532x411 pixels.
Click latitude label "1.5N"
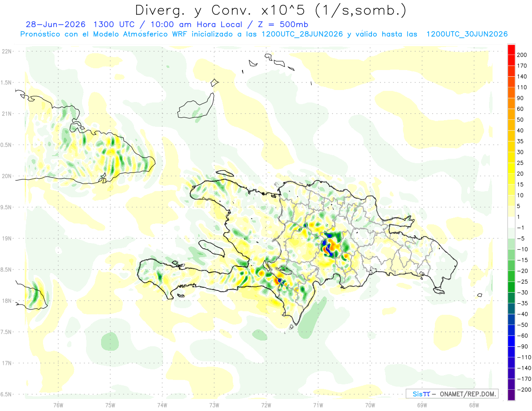click(x=6, y=82)
